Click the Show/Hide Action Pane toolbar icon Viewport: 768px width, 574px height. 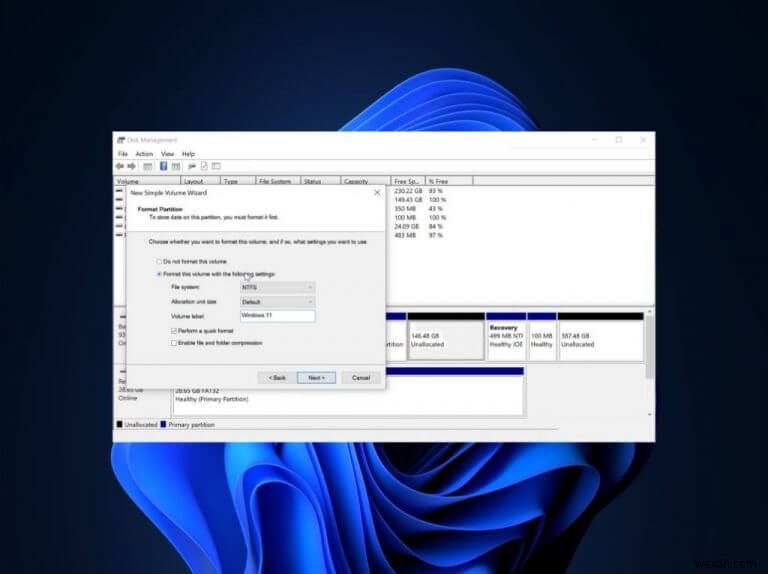coord(176,167)
